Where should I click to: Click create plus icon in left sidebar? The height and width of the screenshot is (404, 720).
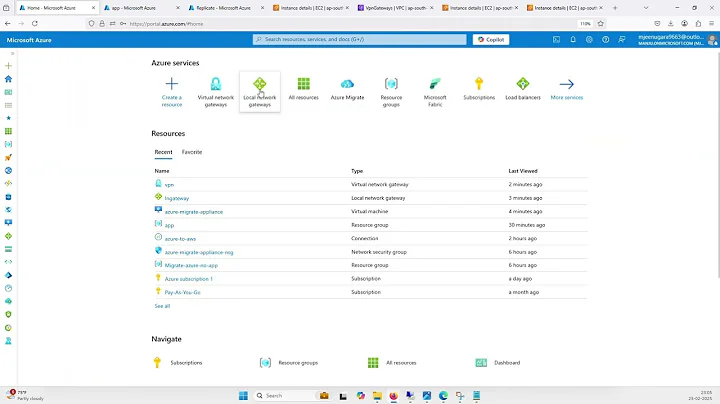(8, 66)
